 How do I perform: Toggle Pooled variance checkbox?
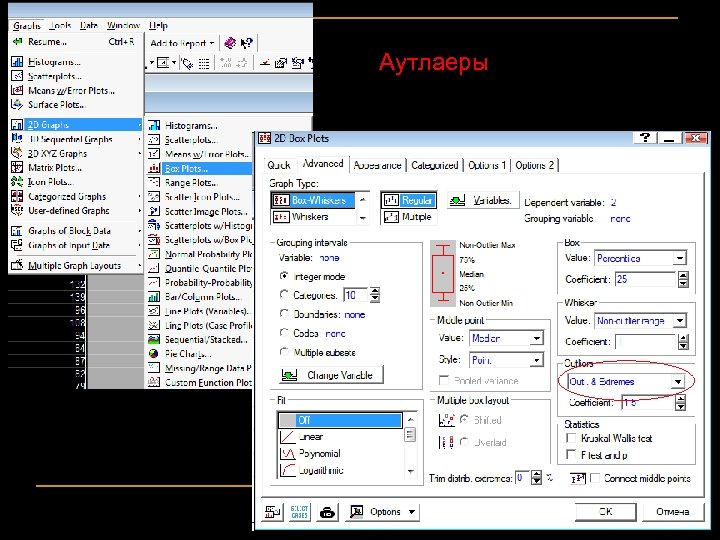click(444, 381)
